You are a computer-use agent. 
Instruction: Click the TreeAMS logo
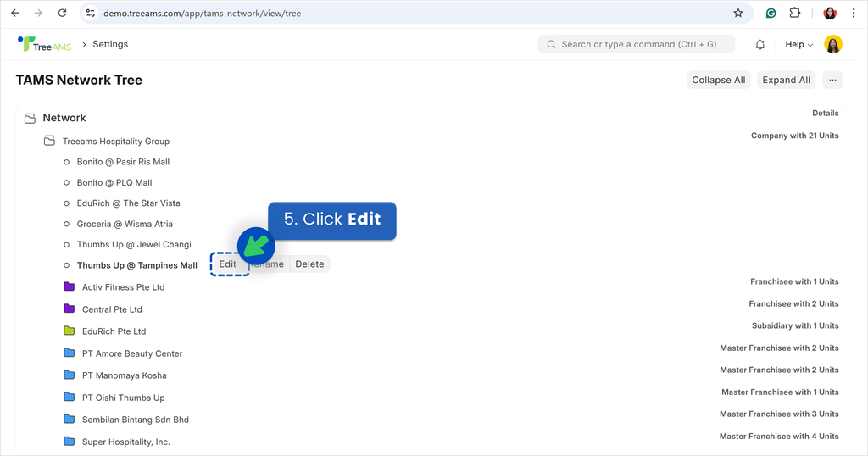click(45, 44)
